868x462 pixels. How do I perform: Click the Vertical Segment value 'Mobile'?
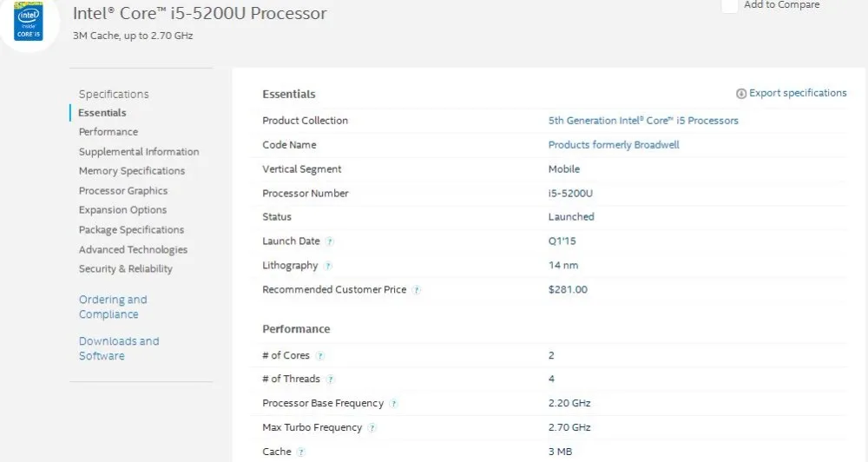click(x=564, y=169)
